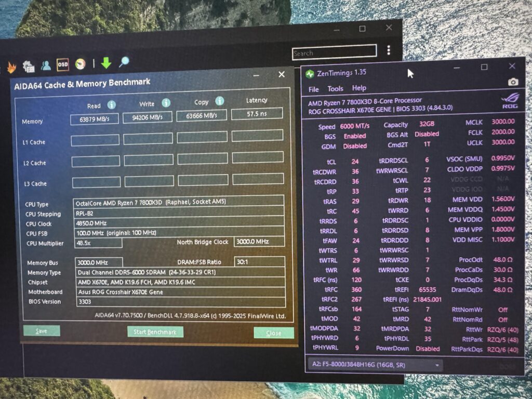Click the Memory Write value 94206 MB/s
Screen dimensions: 532x399
click(x=147, y=117)
